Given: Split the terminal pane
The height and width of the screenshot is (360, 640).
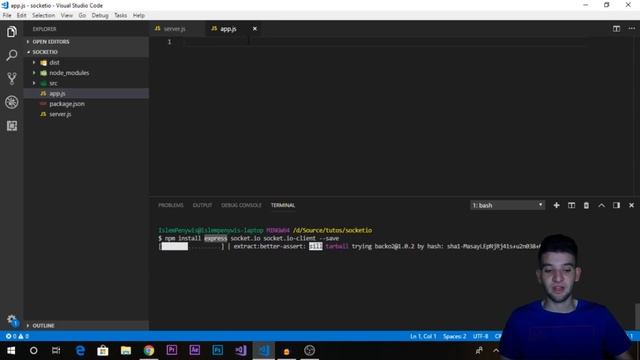Looking at the screenshot, I should pos(571,205).
